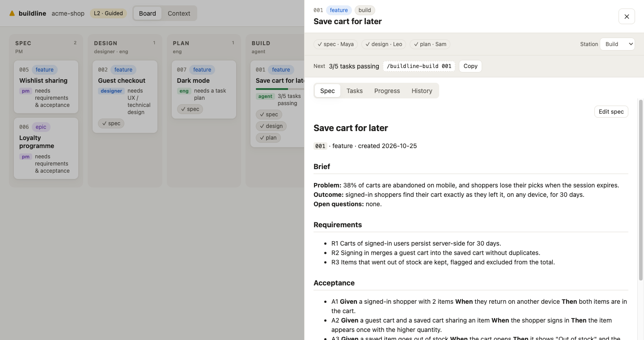The width and height of the screenshot is (644, 340).
Task: Close the Save cart for later panel
Action: 627,17
